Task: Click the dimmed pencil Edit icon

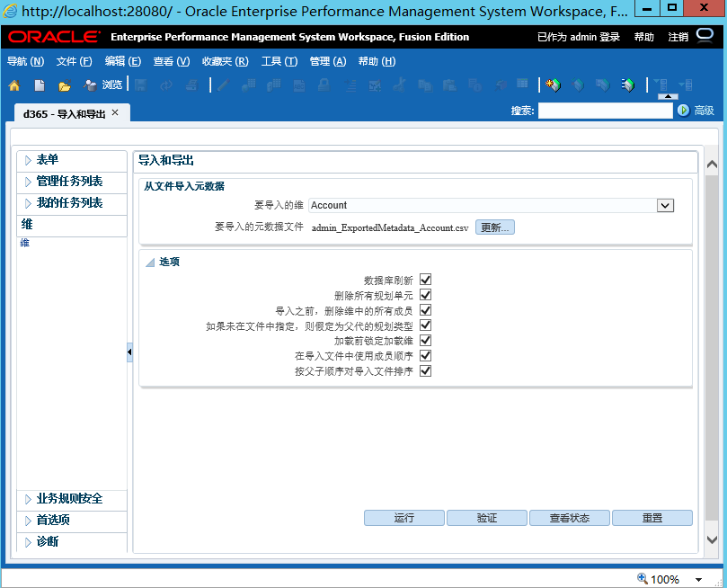Action: [224, 85]
